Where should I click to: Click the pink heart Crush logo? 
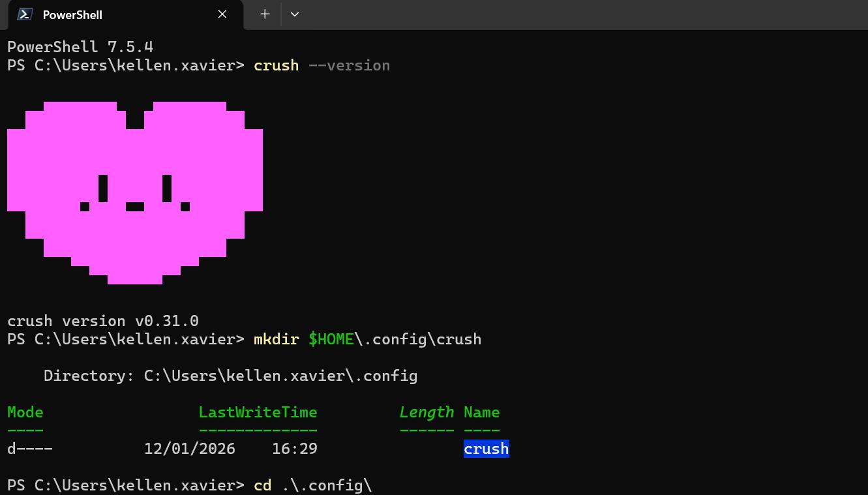pos(135,193)
